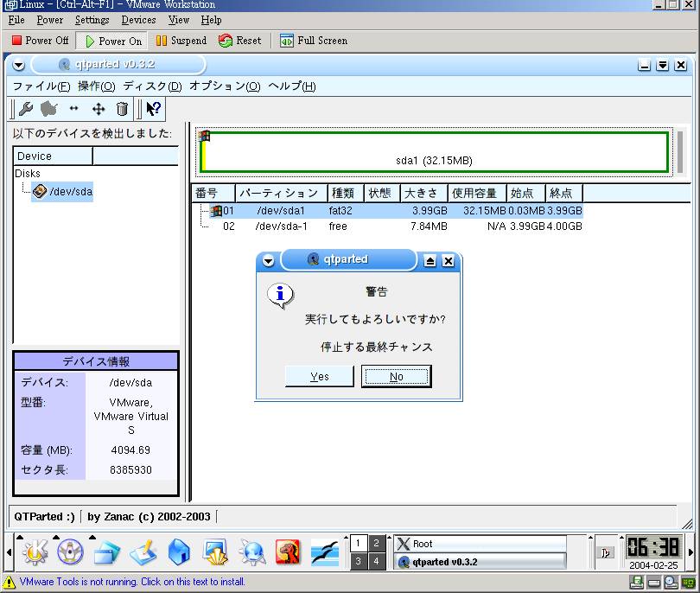Click the delete partition trash icon
This screenshot has width=700, height=593.
(x=122, y=109)
